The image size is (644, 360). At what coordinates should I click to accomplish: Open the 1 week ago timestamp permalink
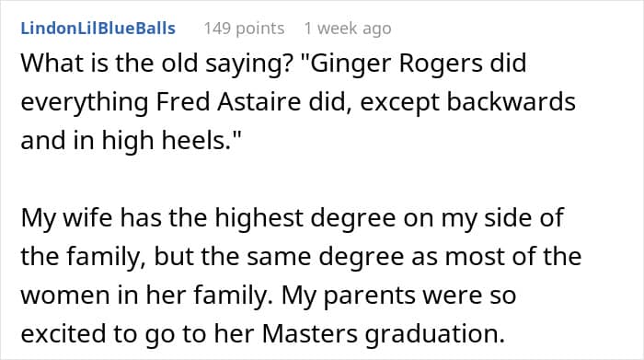[x=348, y=29]
